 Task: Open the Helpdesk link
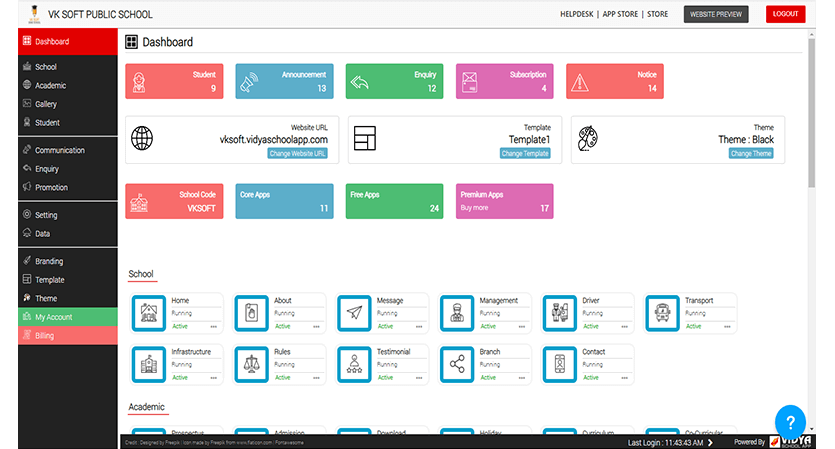click(x=576, y=14)
